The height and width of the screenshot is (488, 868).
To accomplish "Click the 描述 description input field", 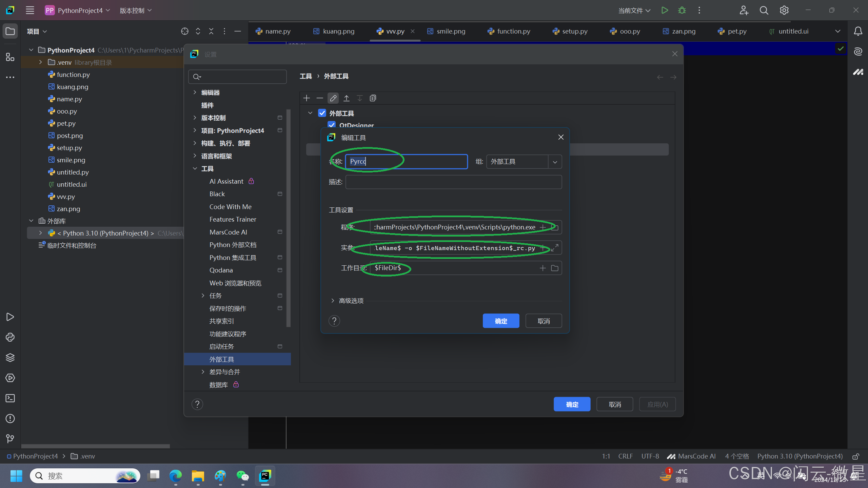I will pos(453,182).
